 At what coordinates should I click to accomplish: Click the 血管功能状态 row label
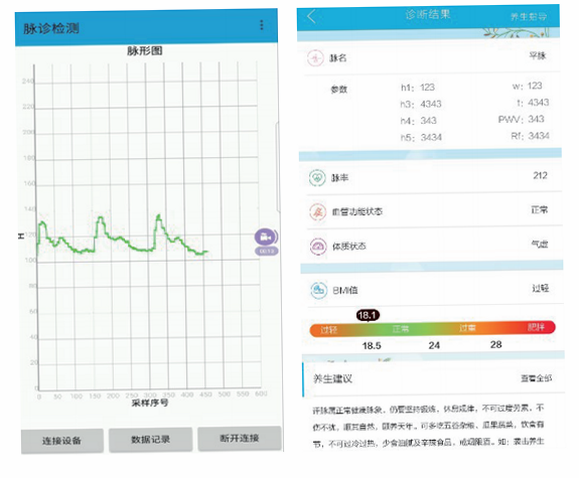point(357,212)
